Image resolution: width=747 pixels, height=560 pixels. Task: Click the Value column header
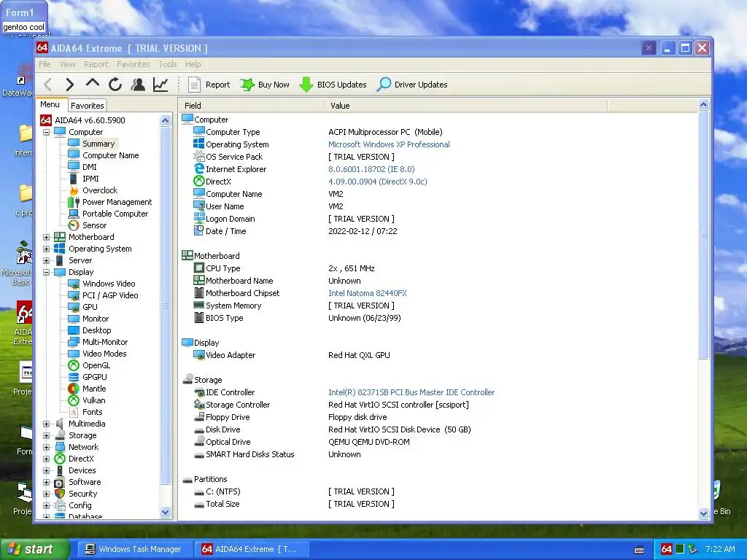pos(465,106)
